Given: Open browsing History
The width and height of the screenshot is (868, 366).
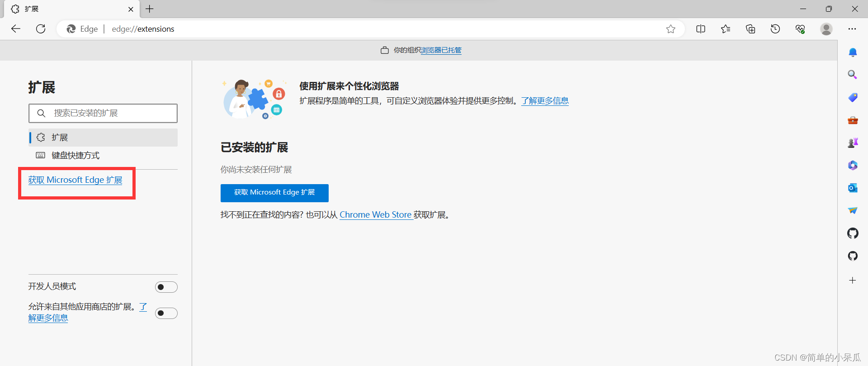Looking at the screenshot, I should (x=775, y=29).
